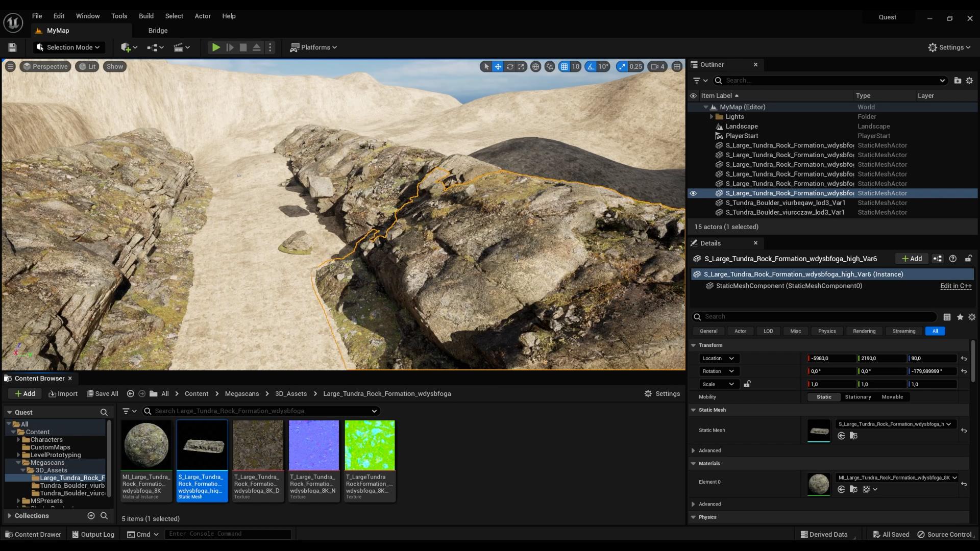Activate the Rotate tool in the viewport

pyautogui.click(x=510, y=66)
